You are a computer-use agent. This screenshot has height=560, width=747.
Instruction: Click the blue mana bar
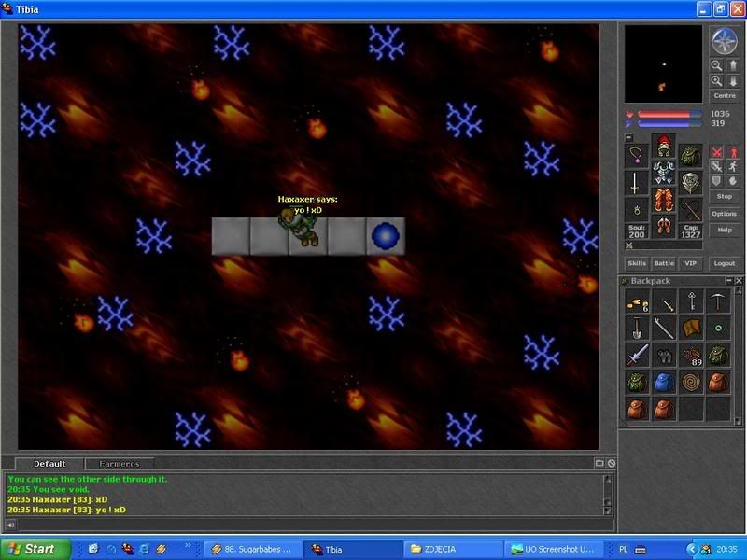coord(669,124)
